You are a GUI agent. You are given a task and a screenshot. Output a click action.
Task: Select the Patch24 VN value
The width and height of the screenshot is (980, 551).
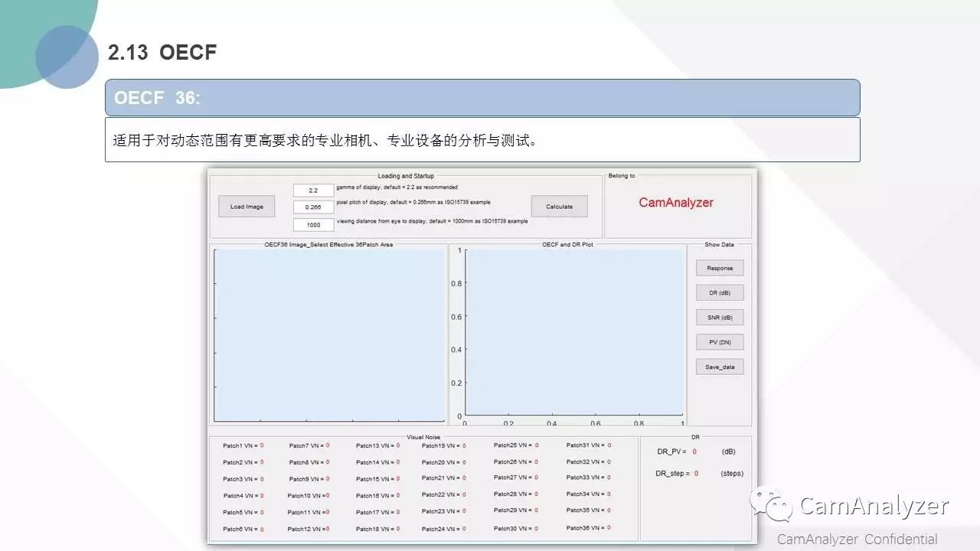pos(463,528)
